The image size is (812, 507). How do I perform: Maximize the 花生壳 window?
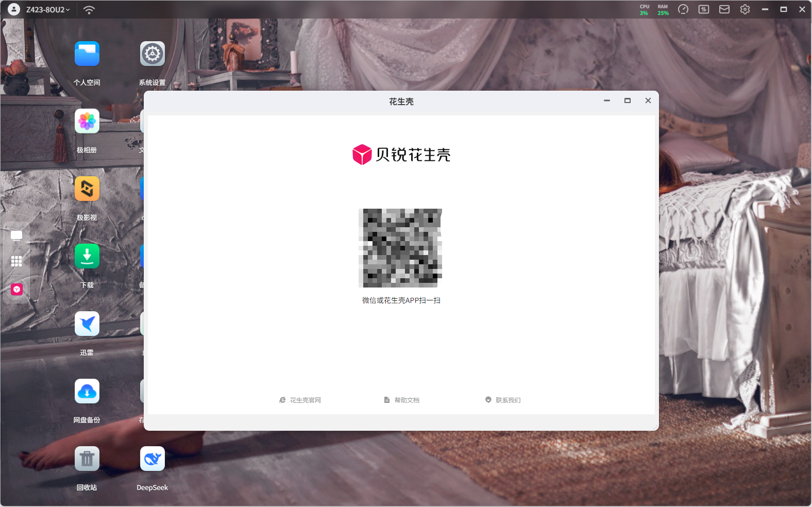point(628,100)
